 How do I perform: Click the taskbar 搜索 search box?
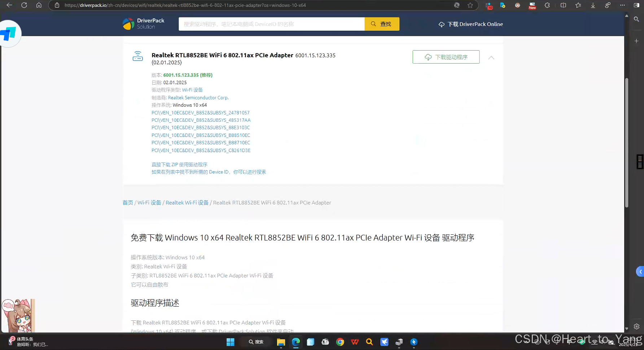pyautogui.click(x=256, y=342)
